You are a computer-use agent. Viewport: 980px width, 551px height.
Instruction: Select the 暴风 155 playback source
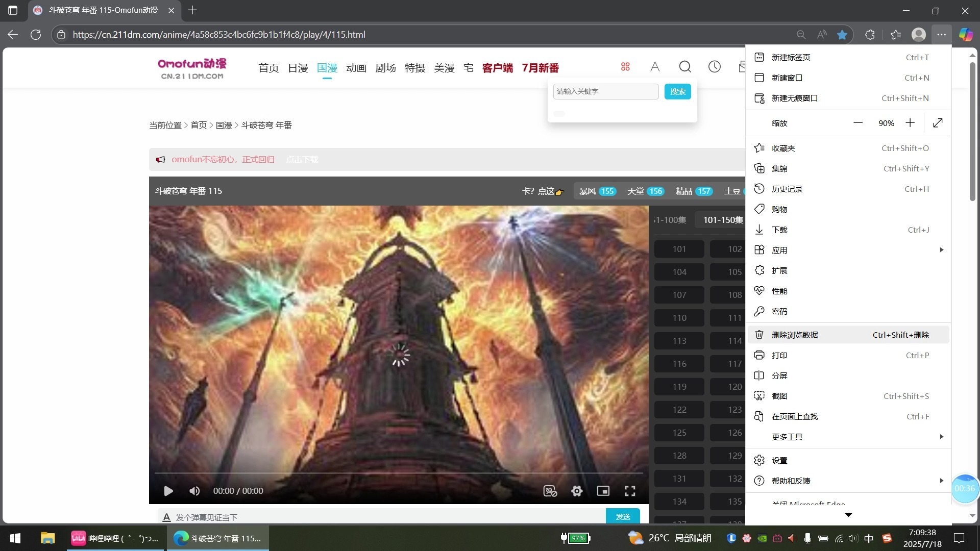pos(598,191)
